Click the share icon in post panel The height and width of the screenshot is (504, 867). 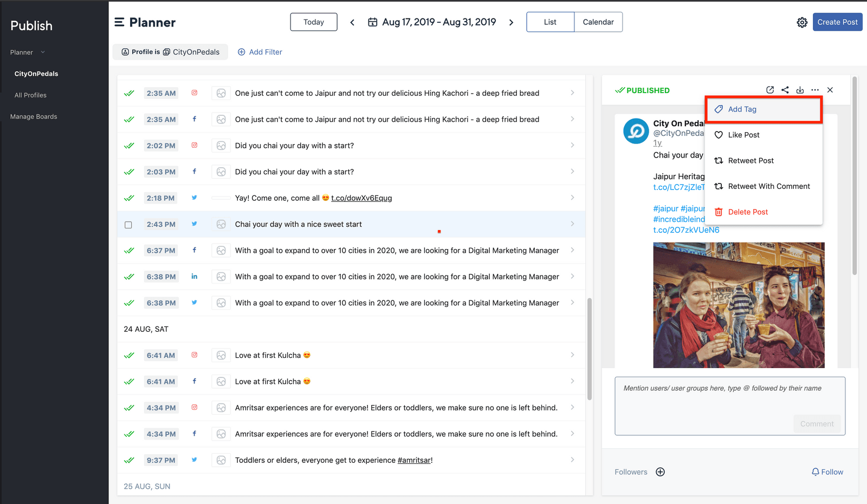[x=785, y=90]
